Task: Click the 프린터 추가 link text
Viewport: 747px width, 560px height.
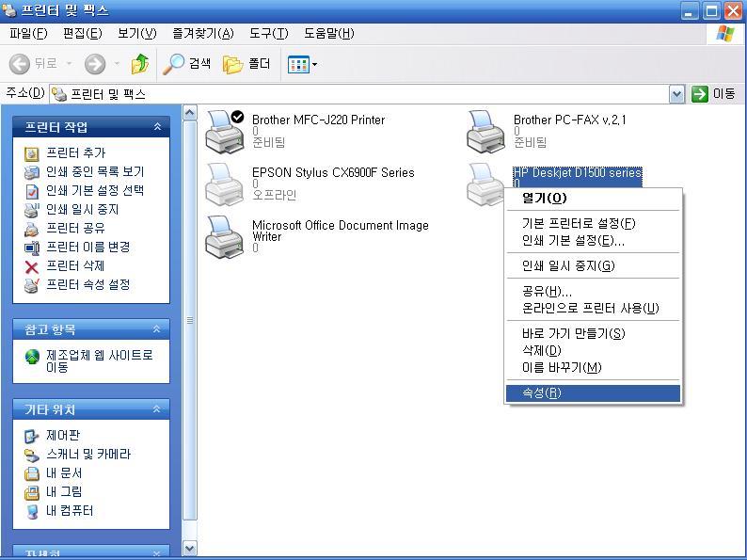Action: [x=76, y=153]
